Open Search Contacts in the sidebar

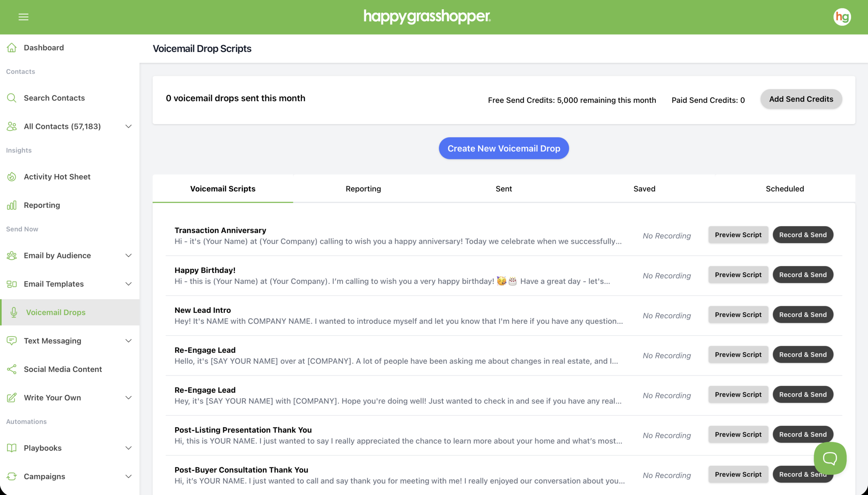[70, 98]
